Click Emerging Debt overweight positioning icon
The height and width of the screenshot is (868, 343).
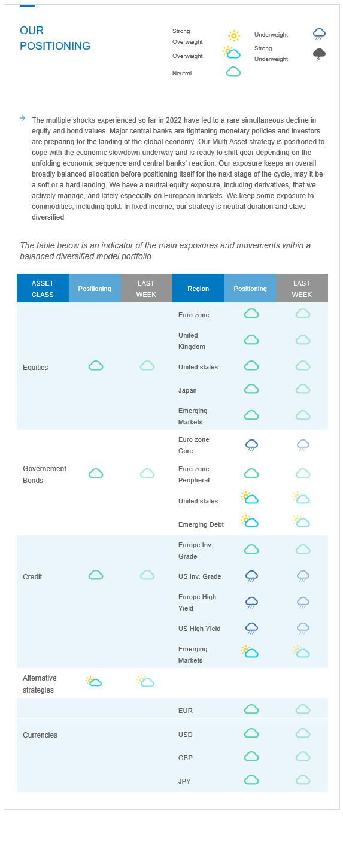pyautogui.click(x=250, y=521)
